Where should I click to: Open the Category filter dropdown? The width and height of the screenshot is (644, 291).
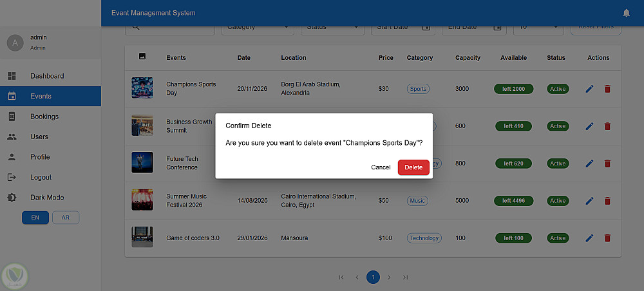pyautogui.click(x=258, y=27)
